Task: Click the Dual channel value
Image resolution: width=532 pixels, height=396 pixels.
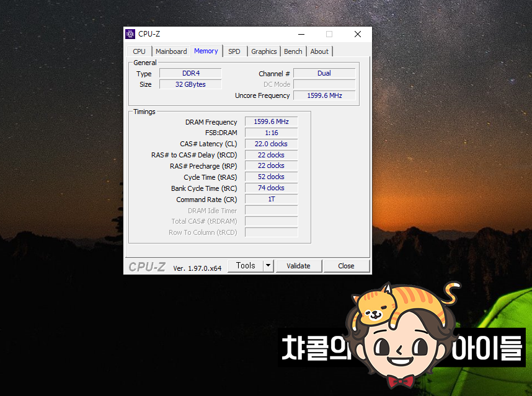Action: [x=324, y=73]
